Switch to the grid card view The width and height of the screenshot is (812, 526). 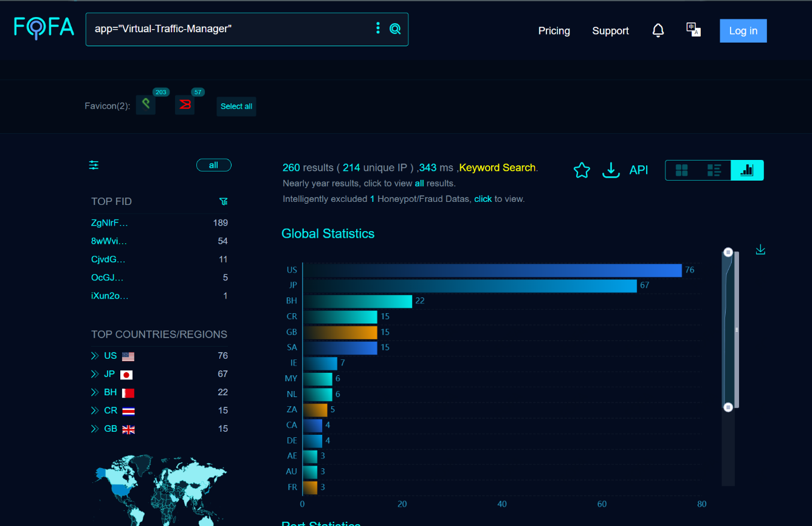point(682,170)
